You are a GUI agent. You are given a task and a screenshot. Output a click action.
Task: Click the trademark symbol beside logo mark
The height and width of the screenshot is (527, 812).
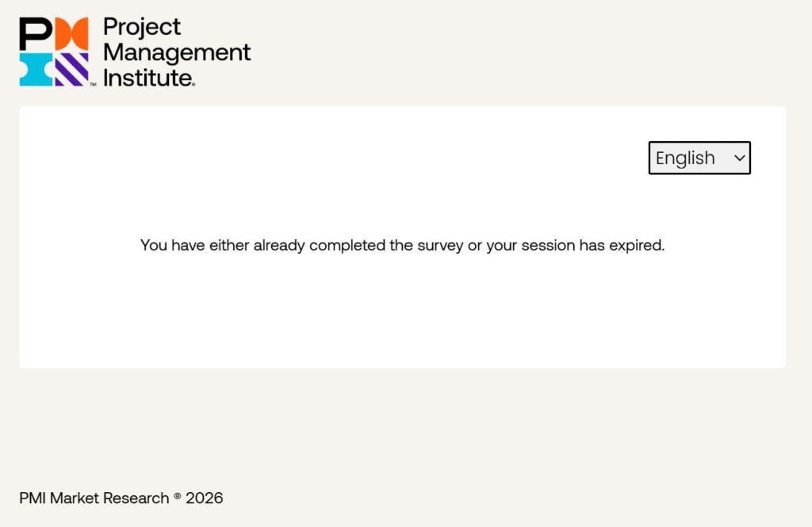point(93,83)
